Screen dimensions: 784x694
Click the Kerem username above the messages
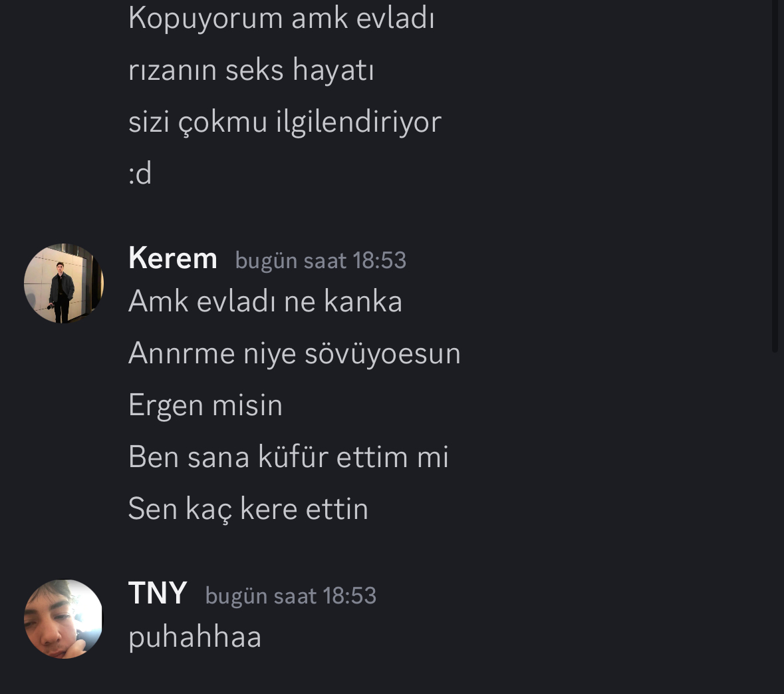pyautogui.click(x=172, y=259)
